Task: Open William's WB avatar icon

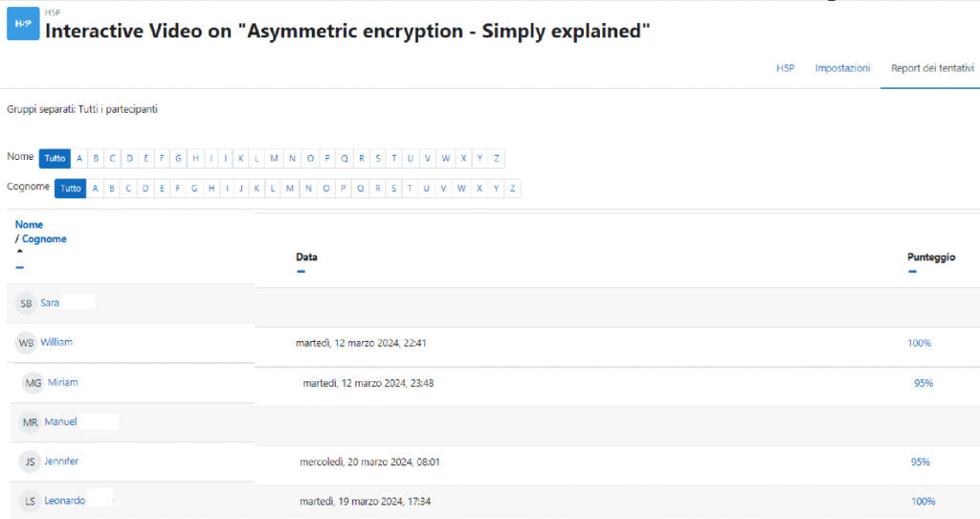Action: tap(26, 343)
